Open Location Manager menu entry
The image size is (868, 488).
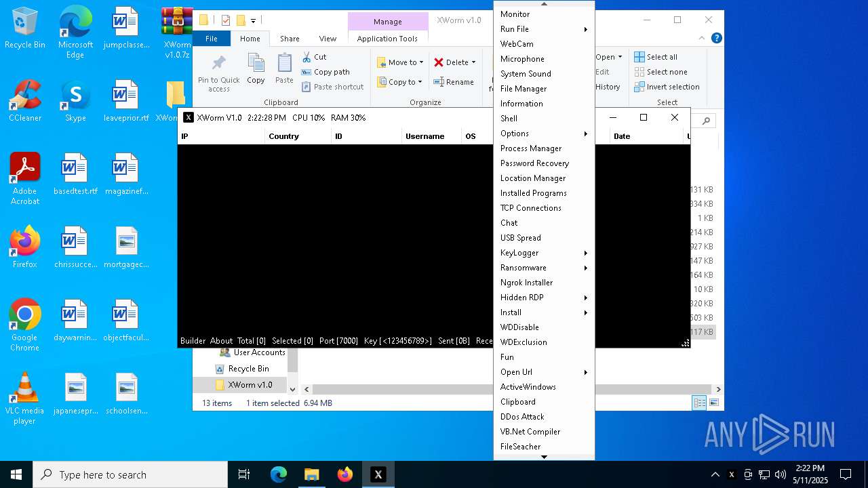[x=544, y=178]
